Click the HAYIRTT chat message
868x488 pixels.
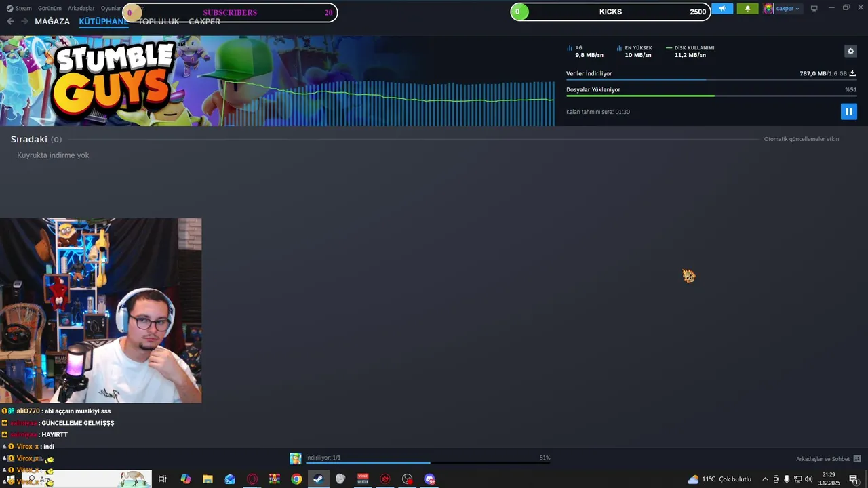click(35, 434)
